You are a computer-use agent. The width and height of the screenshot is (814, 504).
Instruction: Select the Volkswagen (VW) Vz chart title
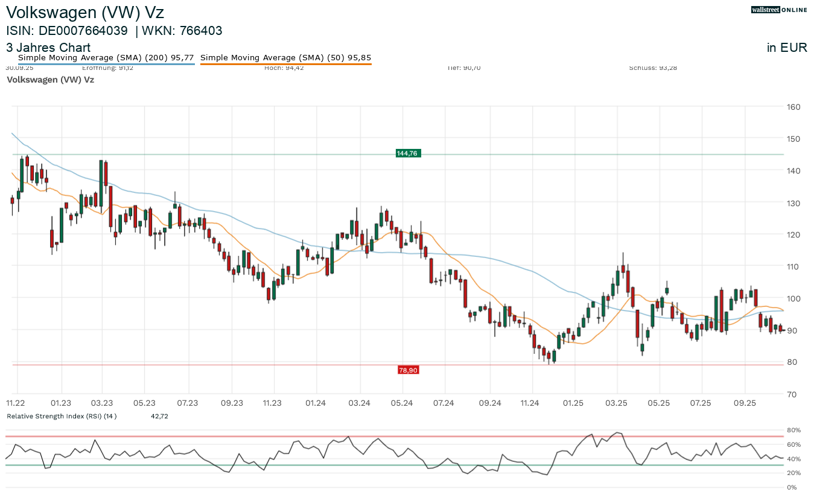tap(85, 12)
